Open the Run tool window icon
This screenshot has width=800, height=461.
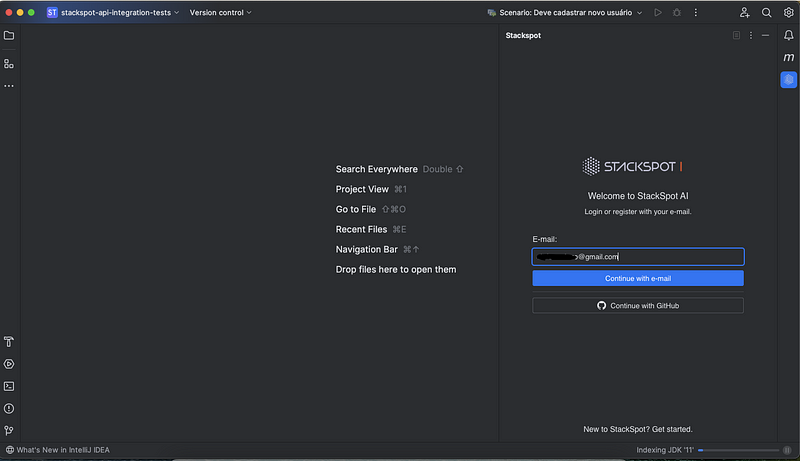tap(9, 364)
